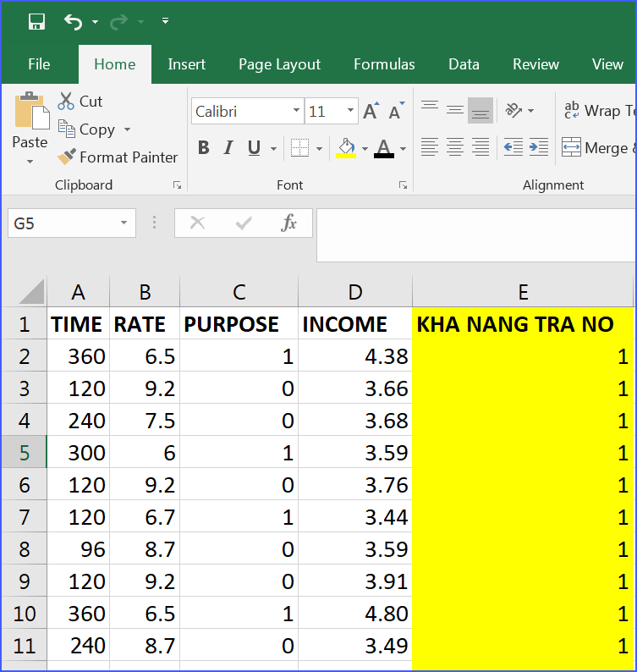The image size is (637, 672).
Task: Expand the font size dropdown
Action: (350, 111)
